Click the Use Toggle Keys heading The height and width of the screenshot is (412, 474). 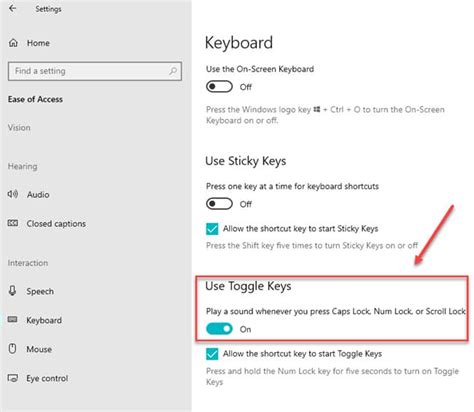point(248,286)
